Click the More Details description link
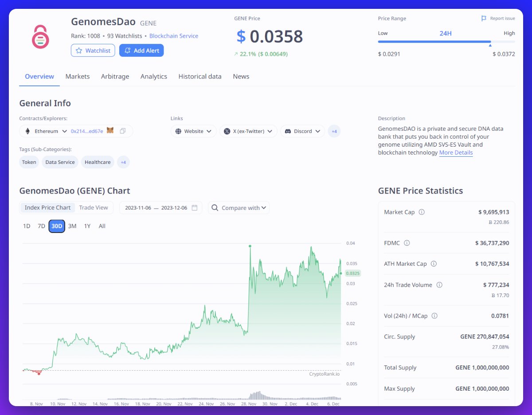This screenshot has width=532, height=415. (x=456, y=153)
